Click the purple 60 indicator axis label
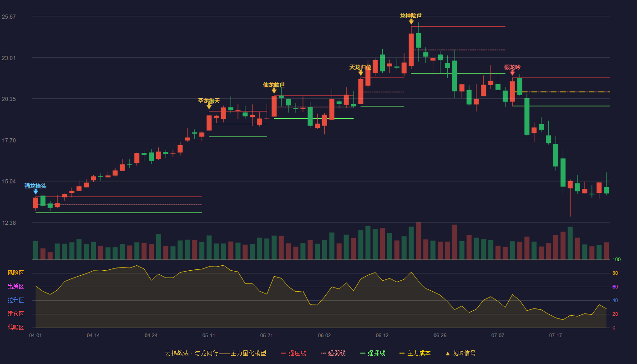 [615, 287]
